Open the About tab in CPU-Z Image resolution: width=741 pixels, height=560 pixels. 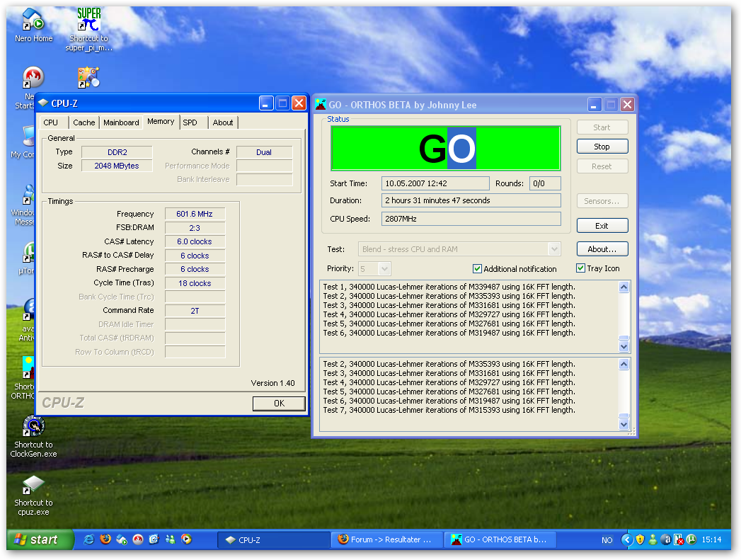click(x=223, y=122)
